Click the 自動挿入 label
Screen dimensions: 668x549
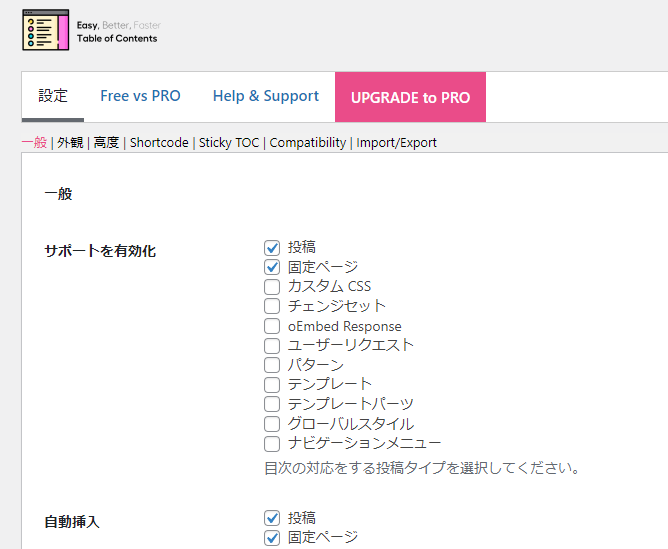72,521
